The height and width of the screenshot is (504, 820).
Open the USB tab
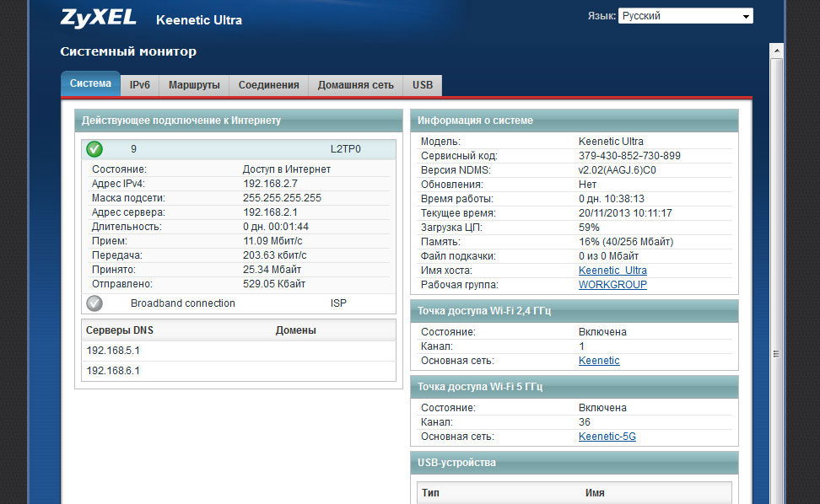[423, 85]
